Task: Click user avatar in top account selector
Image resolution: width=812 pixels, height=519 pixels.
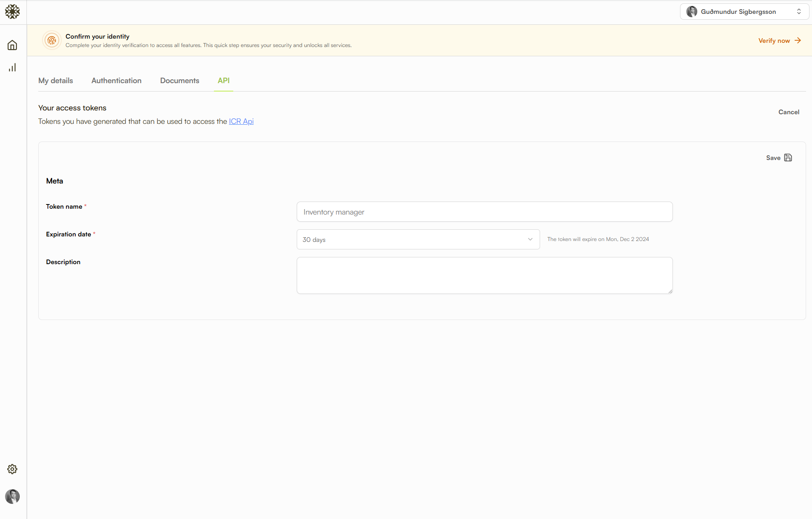Action: point(691,12)
